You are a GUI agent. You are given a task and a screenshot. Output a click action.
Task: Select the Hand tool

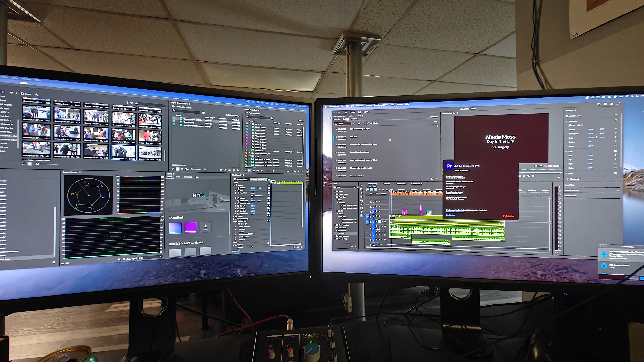pyautogui.click(x=361, y=212)
